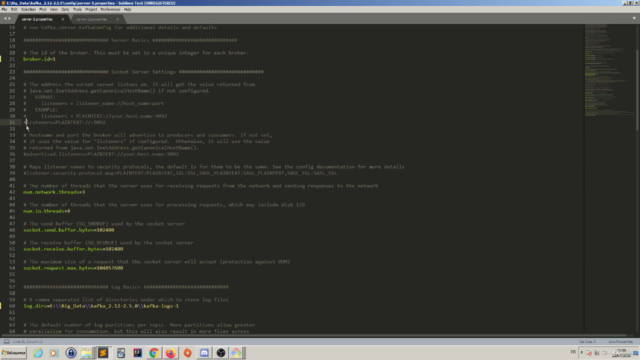This screenshot has width=640, height=360.
Task: Open the Tools menu
Action: point(77,9)
